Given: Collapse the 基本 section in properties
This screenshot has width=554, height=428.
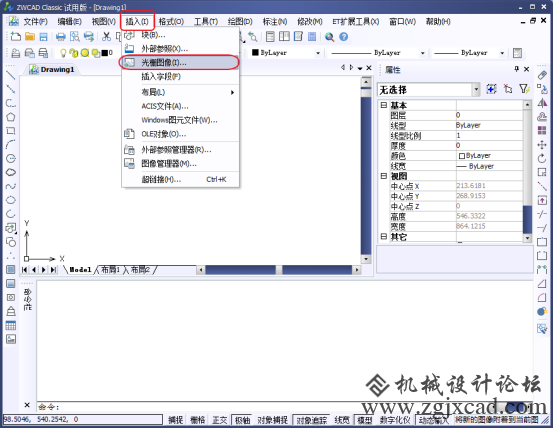Looking at the screenshot, I should pyautogui.click(x=384, y=105).
